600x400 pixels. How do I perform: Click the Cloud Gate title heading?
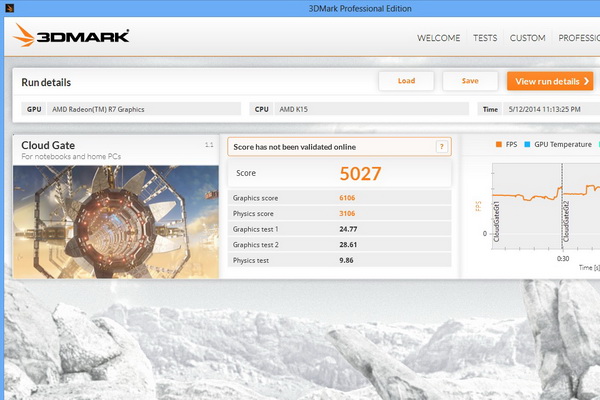point(48,145)
